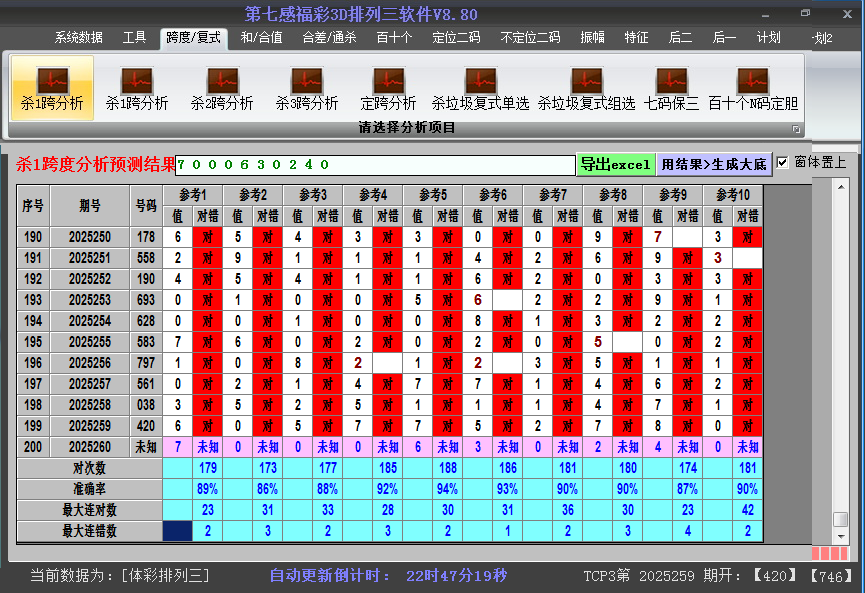Expand the 请选择分析项目 group launcher
The height and width of the screenshot is (593, 865).
click(796, 129)
